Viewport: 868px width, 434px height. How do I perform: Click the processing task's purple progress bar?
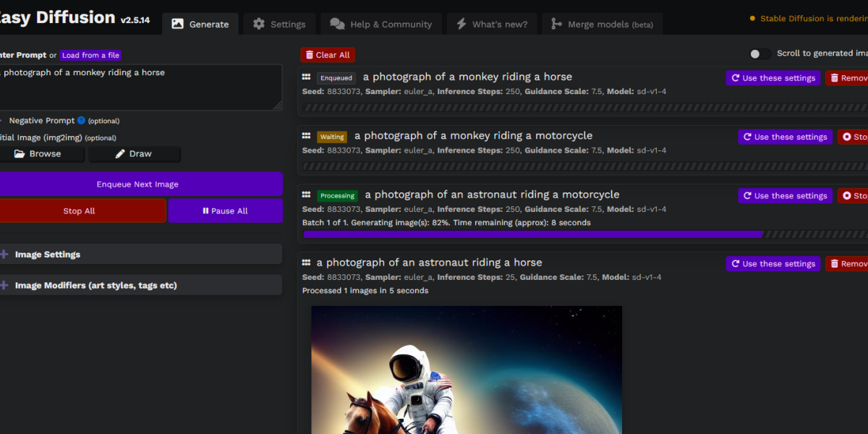[533, 234]
